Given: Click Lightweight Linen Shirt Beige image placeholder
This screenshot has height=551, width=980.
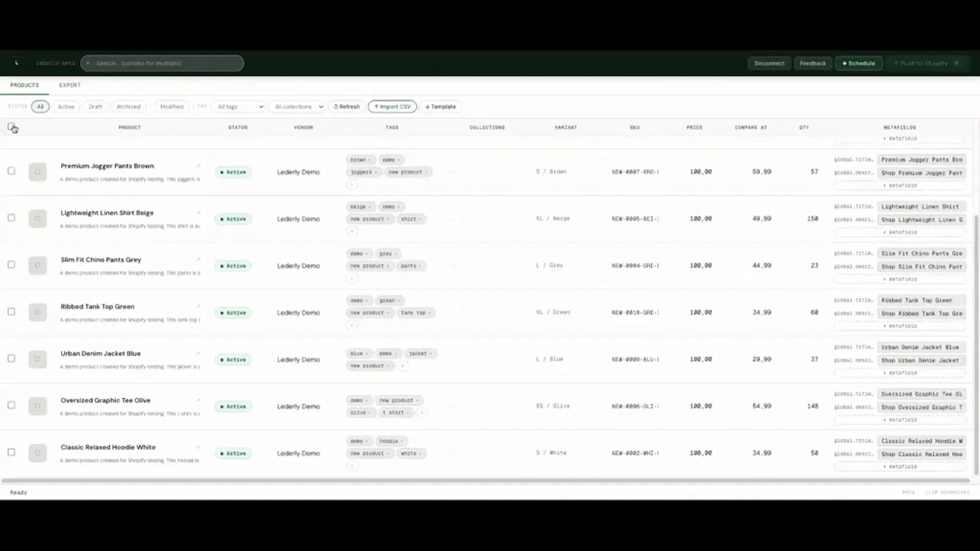Looking at the screenshot, I should (37, 219).
